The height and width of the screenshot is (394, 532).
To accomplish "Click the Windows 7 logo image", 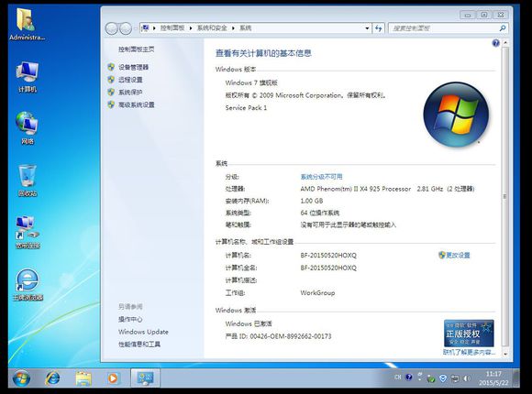I will (456, 115).
